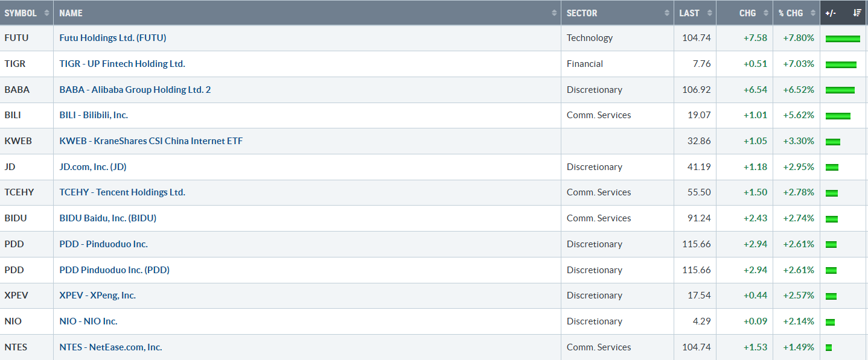Click the green change bar for FUTU

click(843, 39)
